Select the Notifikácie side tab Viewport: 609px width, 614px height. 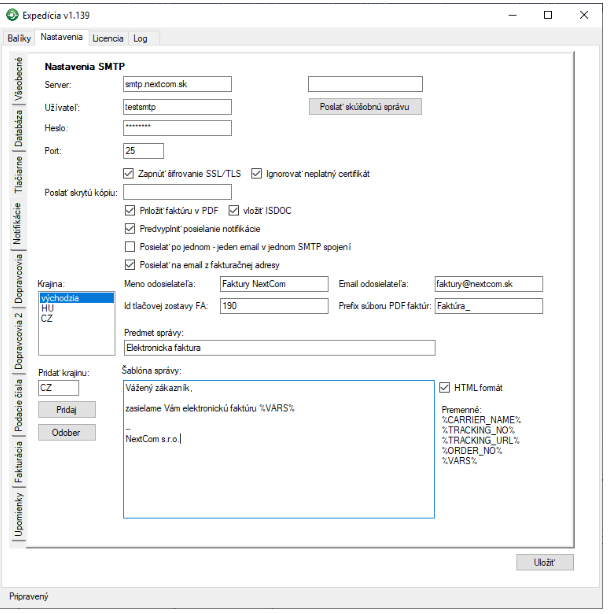[18, 224]
